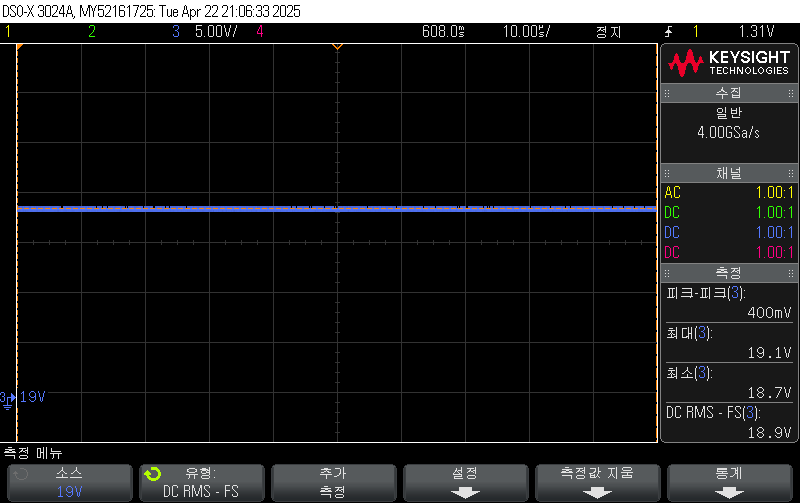800x503 pixels.
Task: Open the 수집 acquisition panel header
Action: pos(729,93)
